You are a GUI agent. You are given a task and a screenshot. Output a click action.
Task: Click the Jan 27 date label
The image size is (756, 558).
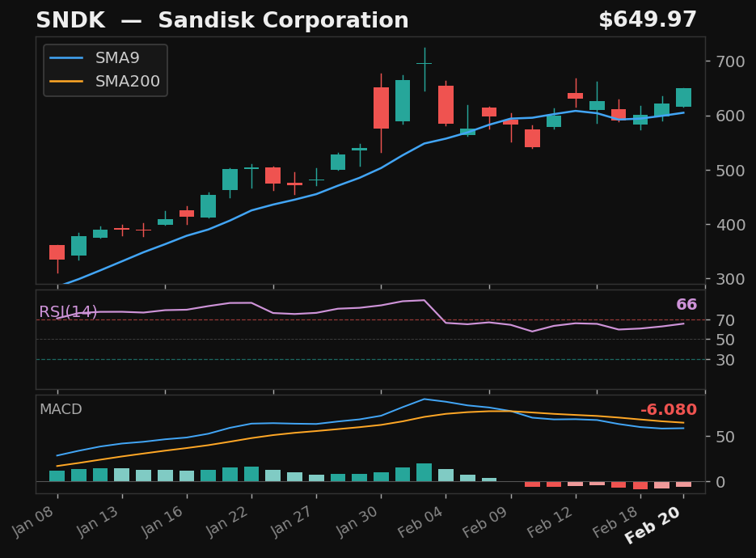click(x=292, y=521)
